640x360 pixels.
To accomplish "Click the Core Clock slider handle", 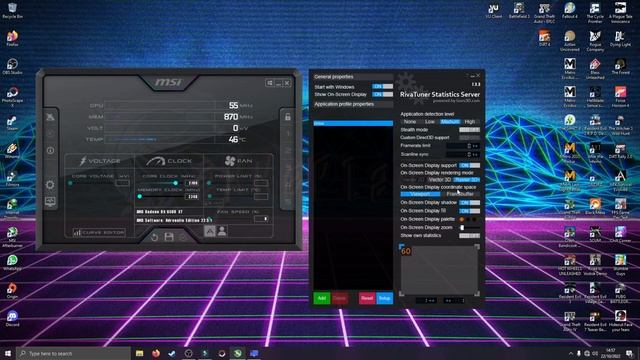I will coord(176,183).
